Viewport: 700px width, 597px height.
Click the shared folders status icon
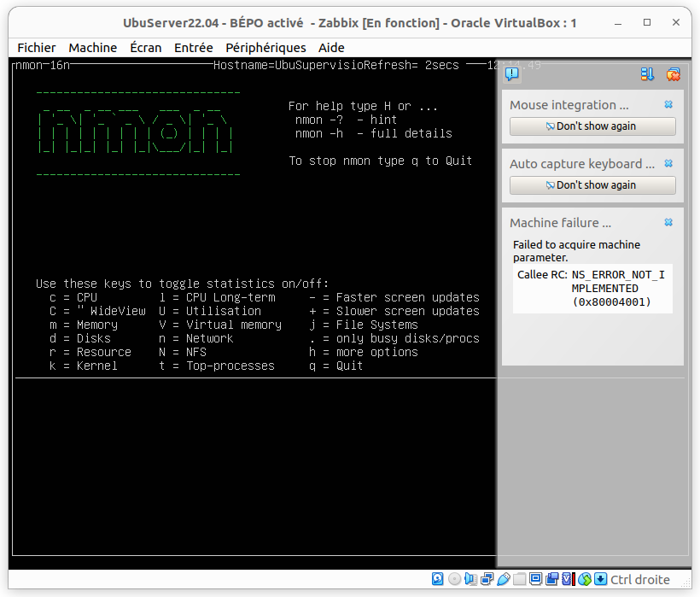pyautogui.click(x=519, y=579)
